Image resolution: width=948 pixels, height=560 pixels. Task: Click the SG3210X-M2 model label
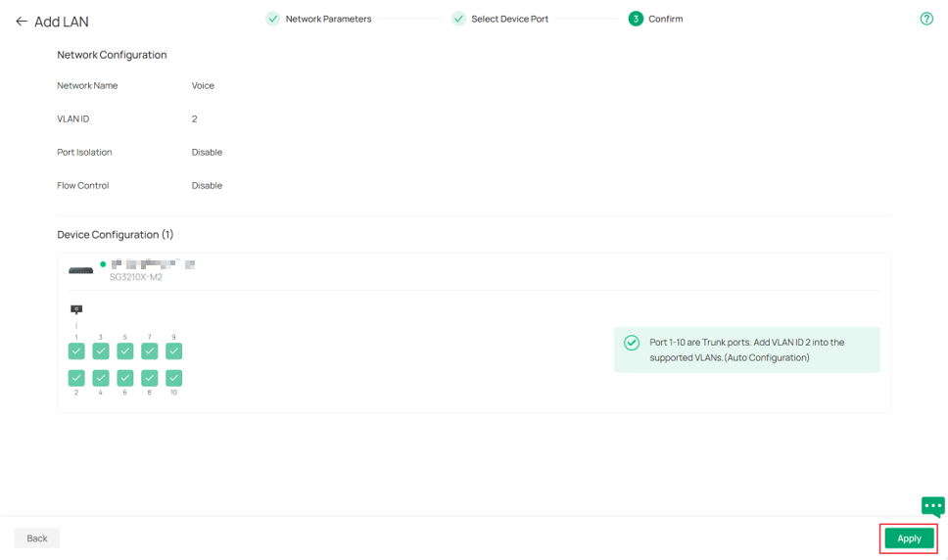point(136,277)
